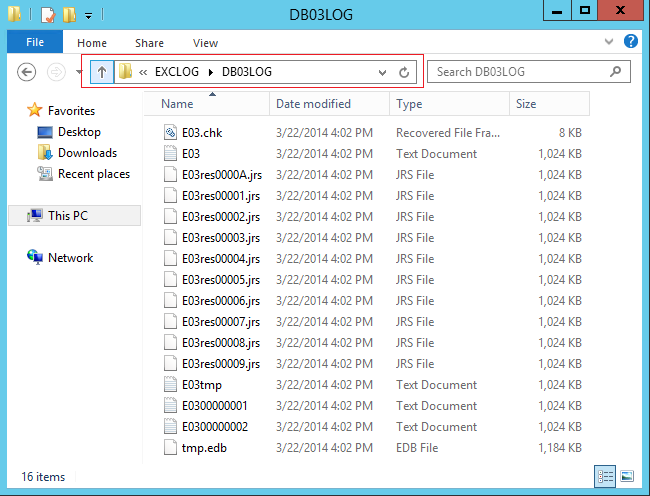Click the double chevron in address path
Image resolution: width=650 pixels, height=496 pixels.
(x=143, y=73)
